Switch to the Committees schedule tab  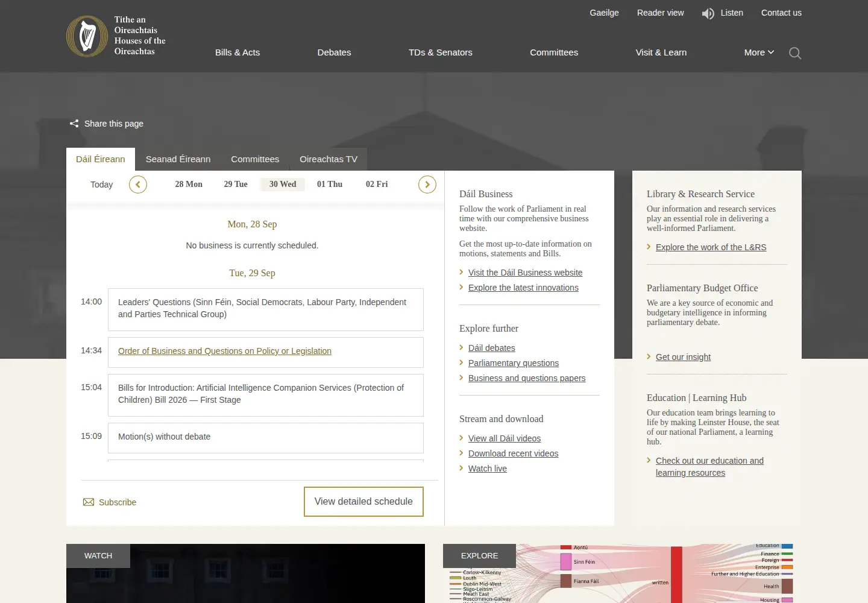click(255, 159)
